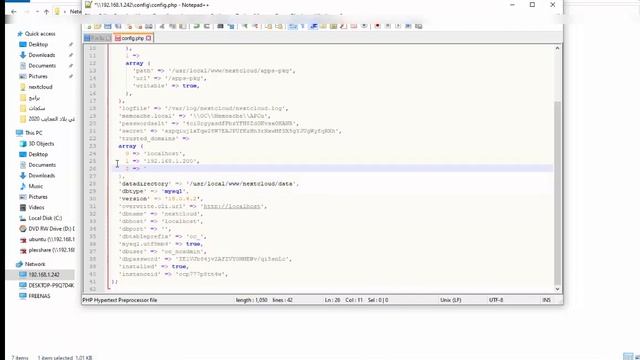The height and width of the screenshot is (360, 640).
Task: Select Desktop under Quick access
Action: tap(38, 44)
